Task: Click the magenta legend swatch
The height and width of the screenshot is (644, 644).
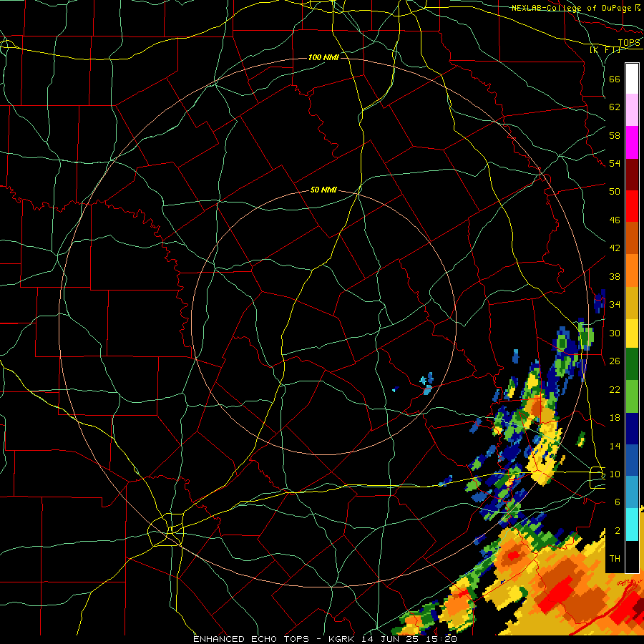Action: point(632,142)
